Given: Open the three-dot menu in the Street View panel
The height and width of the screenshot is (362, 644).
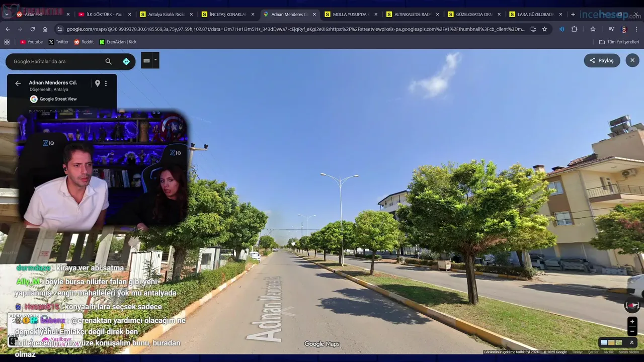Looking at the screenshot, I should point(106,83).
